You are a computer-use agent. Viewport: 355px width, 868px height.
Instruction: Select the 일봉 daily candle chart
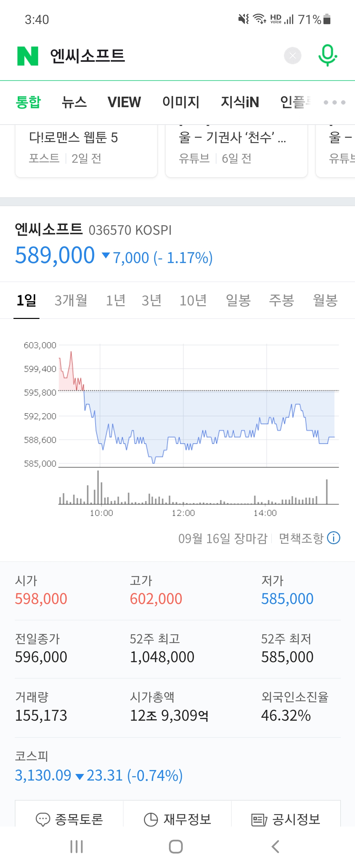coord(238,300)
